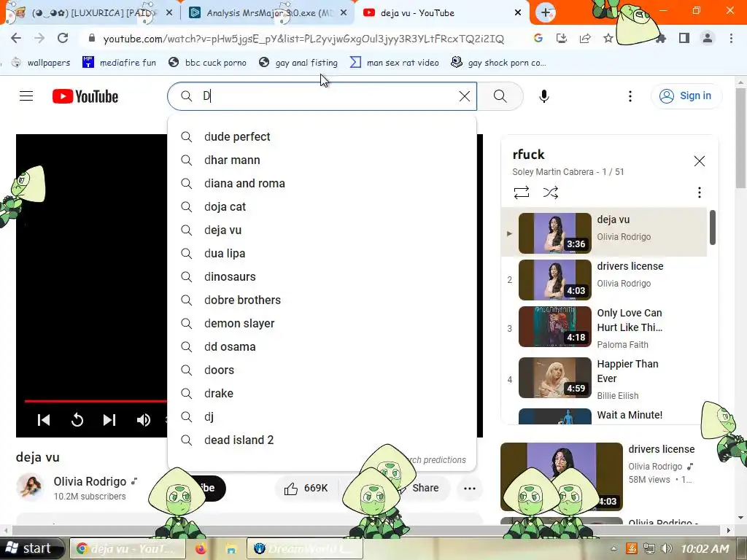Skip to next video in player

pyautogui.click(x=109, y=419)
